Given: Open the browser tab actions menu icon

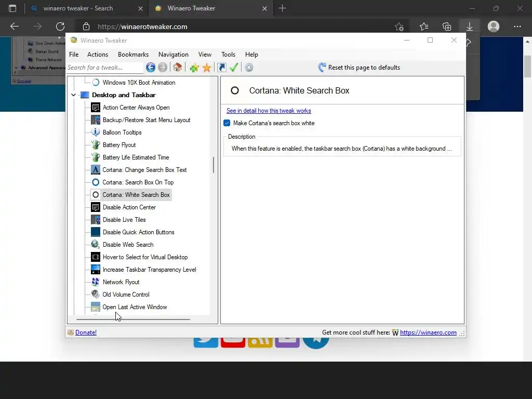Looking at the screenshot, I should [x=12, y=8].
